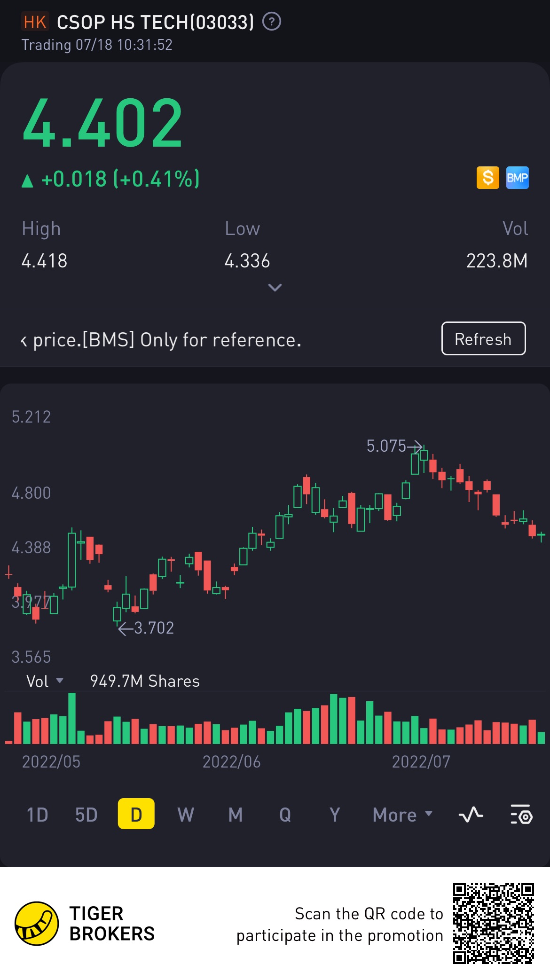
Task: Open the chart settings icon
Action: tap(521, 815)
